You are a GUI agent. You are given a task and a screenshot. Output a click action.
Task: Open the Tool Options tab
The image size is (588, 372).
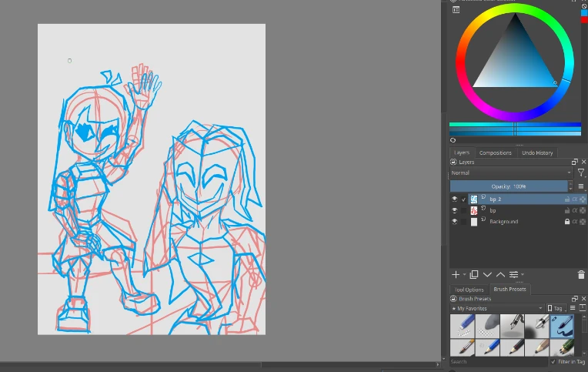469,290
